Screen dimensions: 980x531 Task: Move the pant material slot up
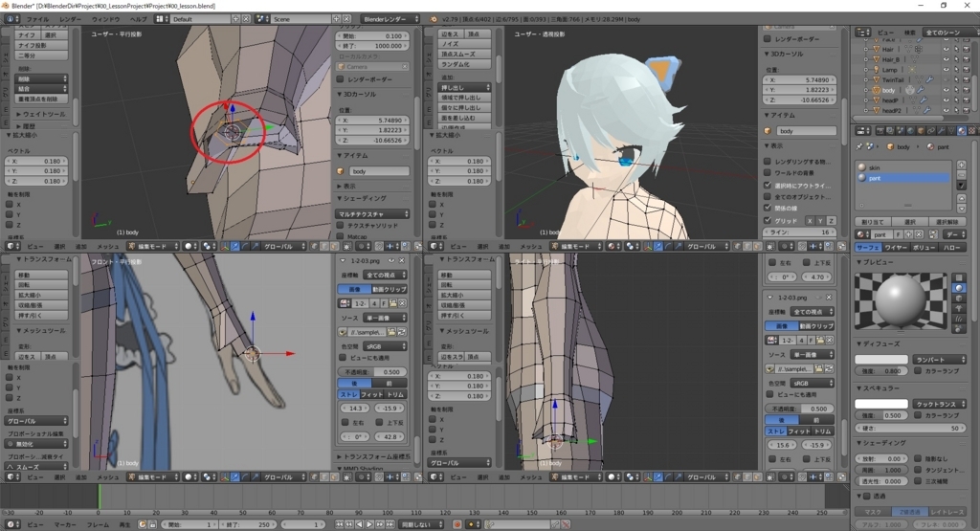tap(961, 198)
